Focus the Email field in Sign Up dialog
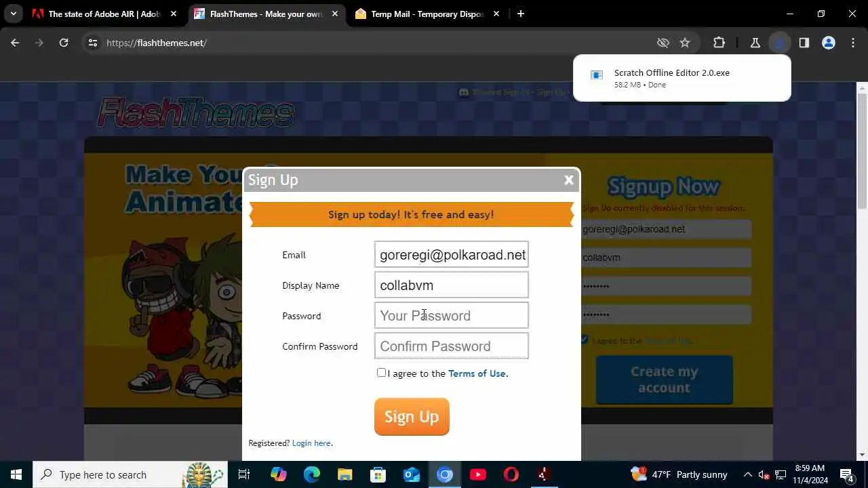The image size is (868, 488). coord(452,254)
